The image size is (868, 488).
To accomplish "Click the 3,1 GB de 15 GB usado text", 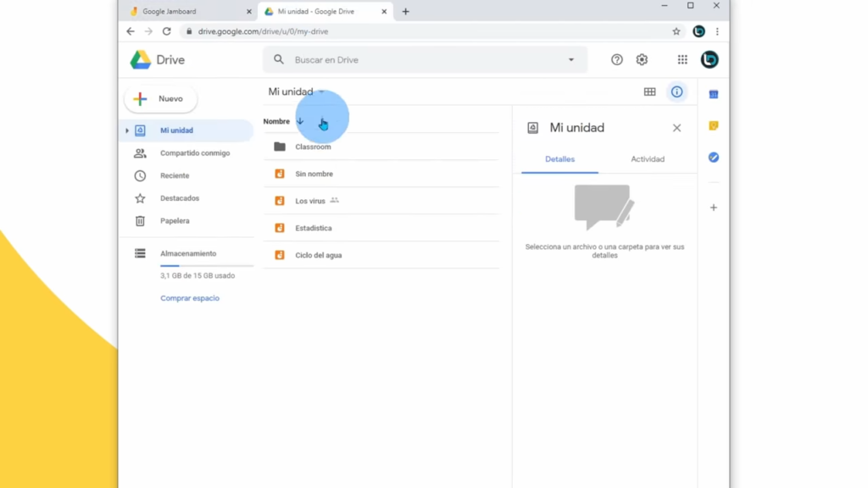I will pos(198,275).
